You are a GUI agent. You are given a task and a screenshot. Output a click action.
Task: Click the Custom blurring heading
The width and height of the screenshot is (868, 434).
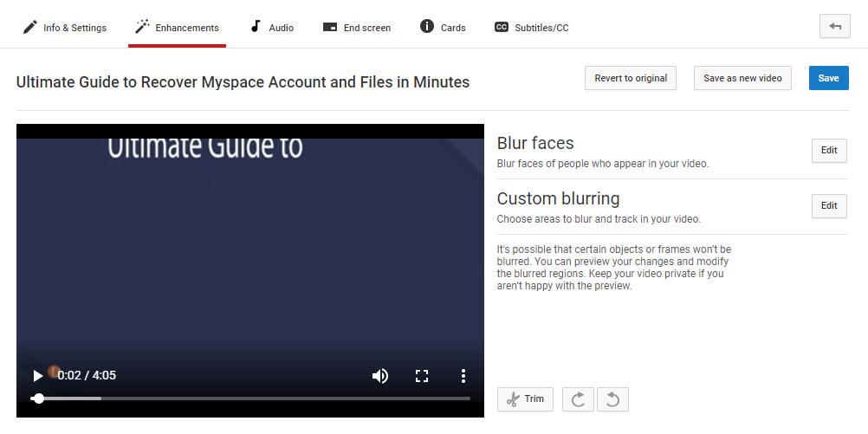(x=558, y=198)
